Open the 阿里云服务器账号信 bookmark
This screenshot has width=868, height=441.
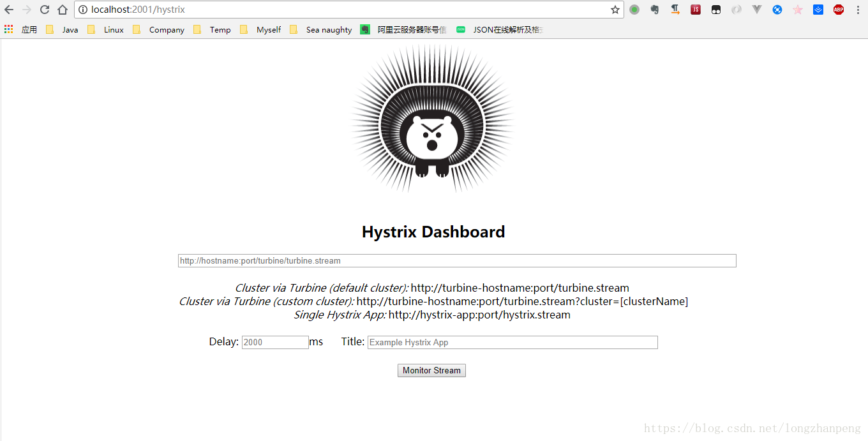[x=403, y=29]
